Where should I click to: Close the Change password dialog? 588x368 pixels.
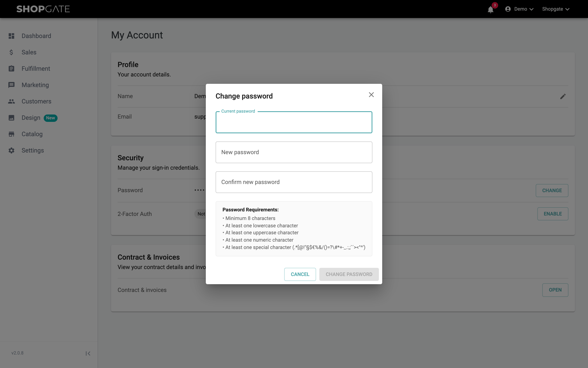coord(371,95)
